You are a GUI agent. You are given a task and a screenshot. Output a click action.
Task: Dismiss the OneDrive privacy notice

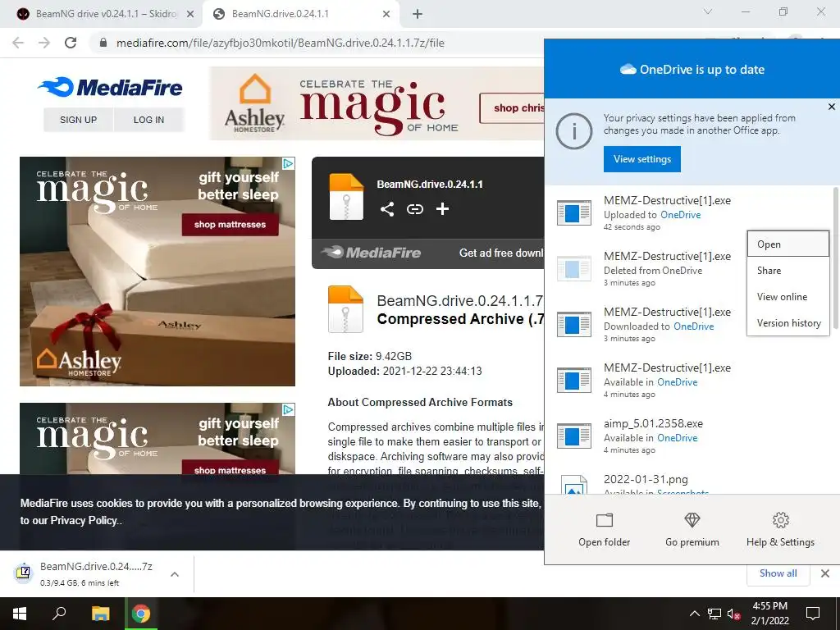[x=832, y=107]
